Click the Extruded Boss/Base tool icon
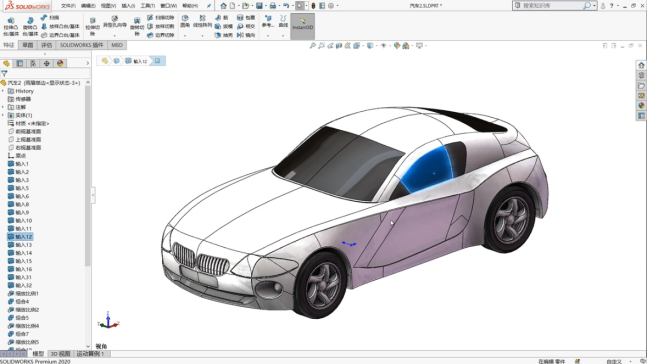Image resolution: width=647 pixels, height=364 pixels. (11, 20)
